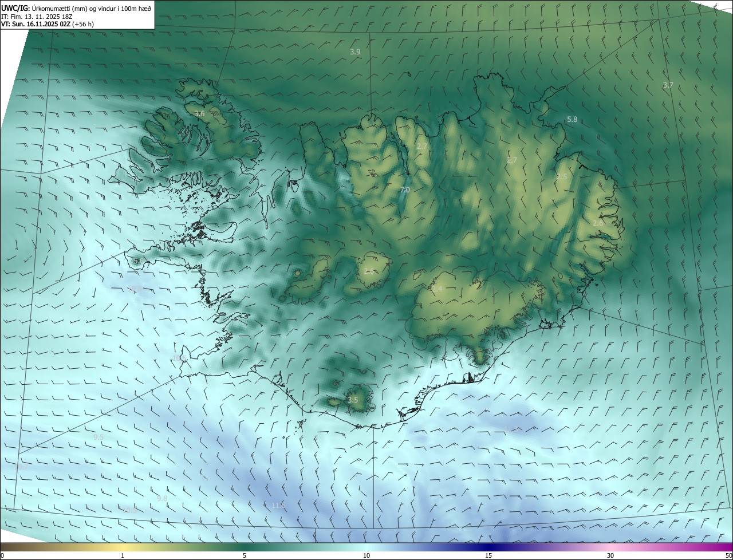Click the 5.8 value label on the map
The image size is (733, 560).
[572, 119]
